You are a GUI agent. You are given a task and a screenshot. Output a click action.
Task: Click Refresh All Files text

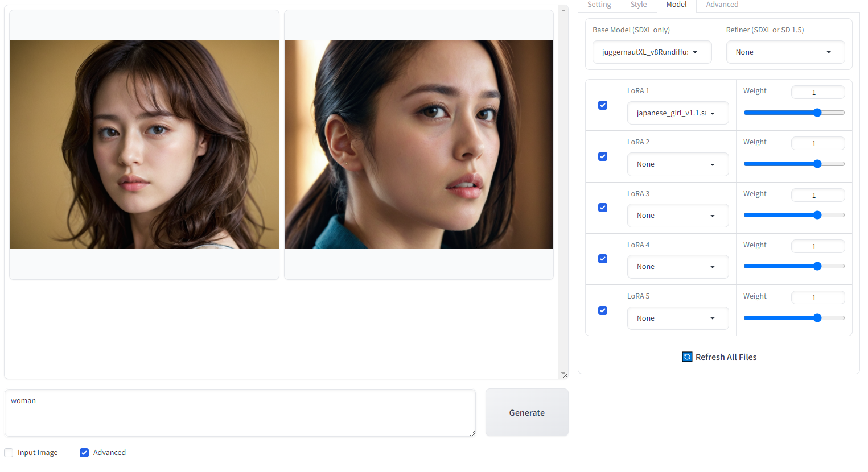(726, 357)
